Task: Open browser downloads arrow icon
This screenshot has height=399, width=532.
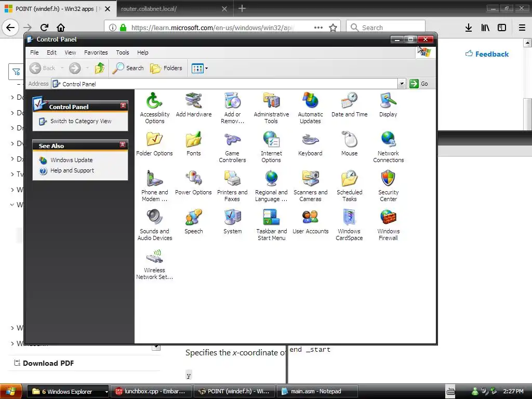Action: (x=469, y=28)
